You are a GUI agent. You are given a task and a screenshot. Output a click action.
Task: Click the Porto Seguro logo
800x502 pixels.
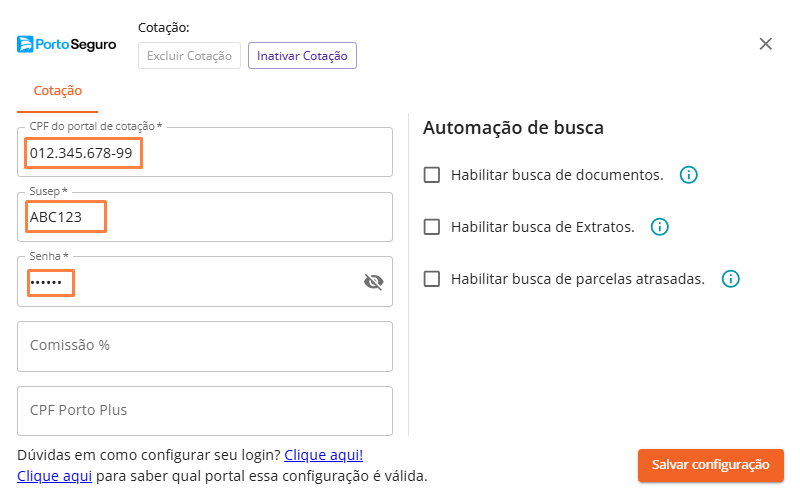point(67,44)
